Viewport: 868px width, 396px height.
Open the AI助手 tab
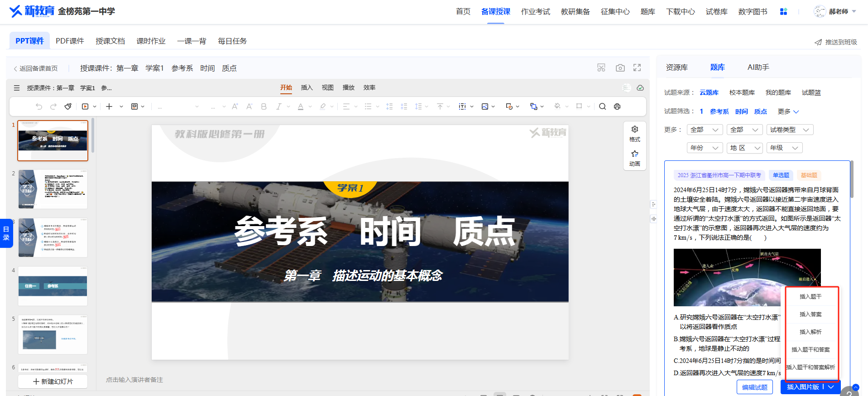click(x=758, y=67)
